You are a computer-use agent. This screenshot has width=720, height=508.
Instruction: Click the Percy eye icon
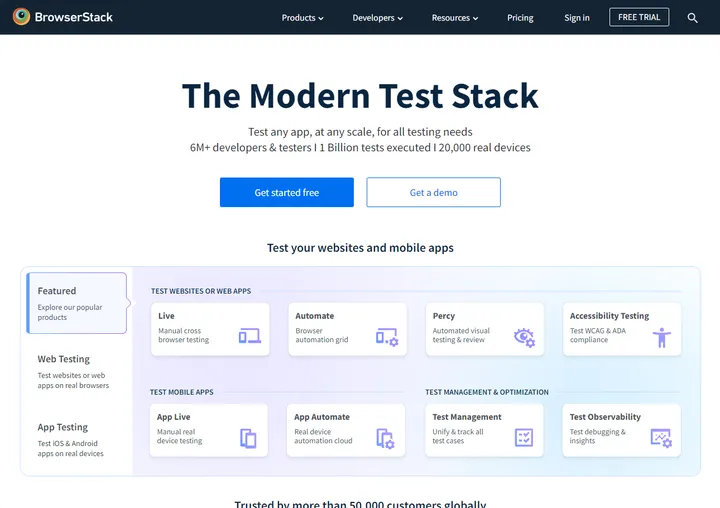pos(524,338)
